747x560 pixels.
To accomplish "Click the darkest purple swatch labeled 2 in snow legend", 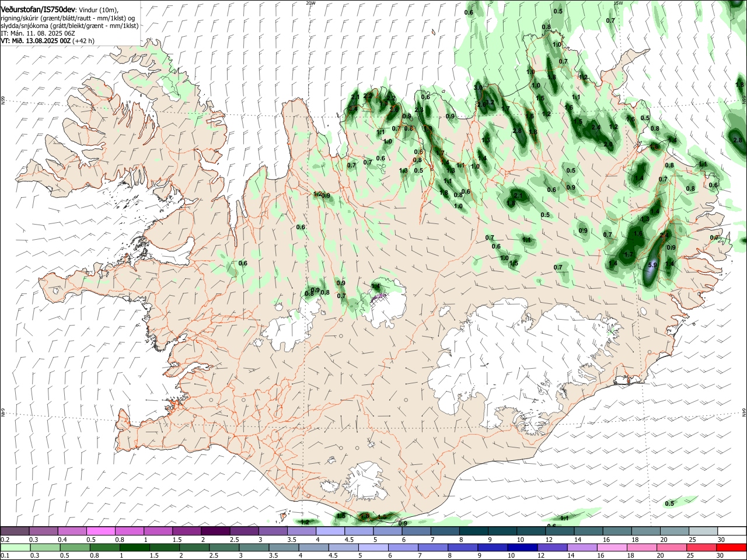I will tap(215, 531).
